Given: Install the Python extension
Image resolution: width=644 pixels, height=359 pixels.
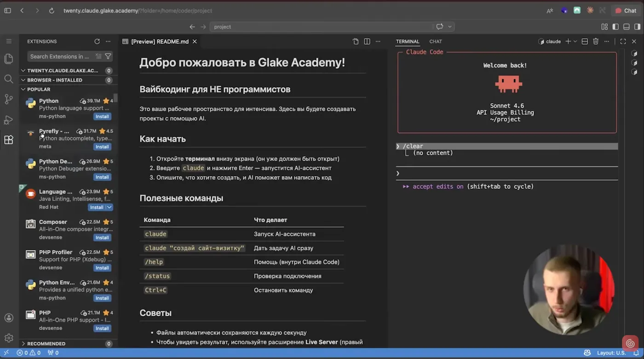Looking at the screenshot, I should point(102,116).
